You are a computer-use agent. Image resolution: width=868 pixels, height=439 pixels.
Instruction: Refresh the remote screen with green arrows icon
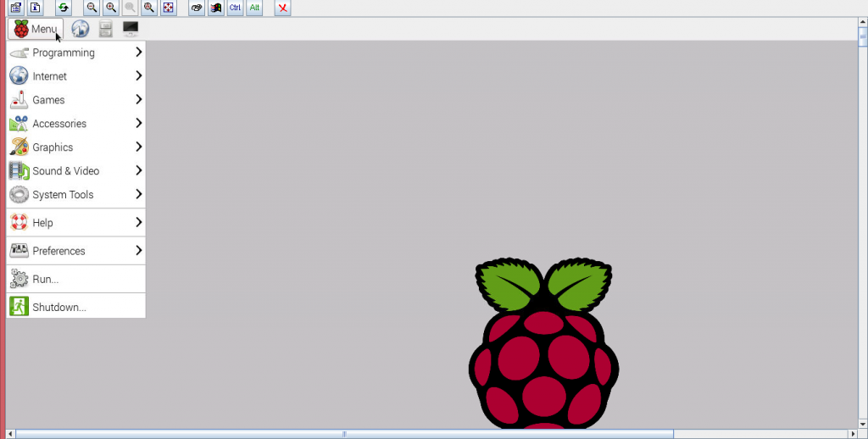pyautogui.click(x=64, y=8)
